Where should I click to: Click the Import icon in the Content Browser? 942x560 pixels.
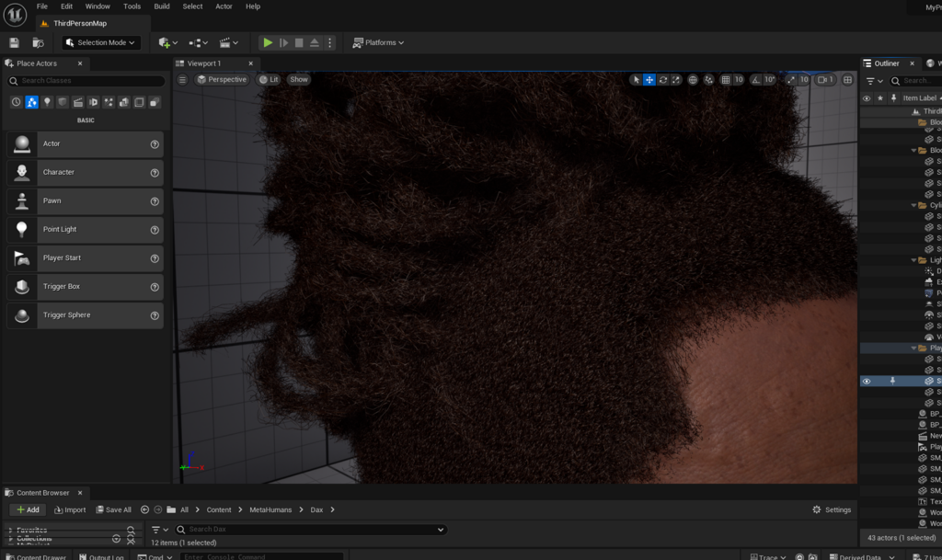(x=70, y=509)
